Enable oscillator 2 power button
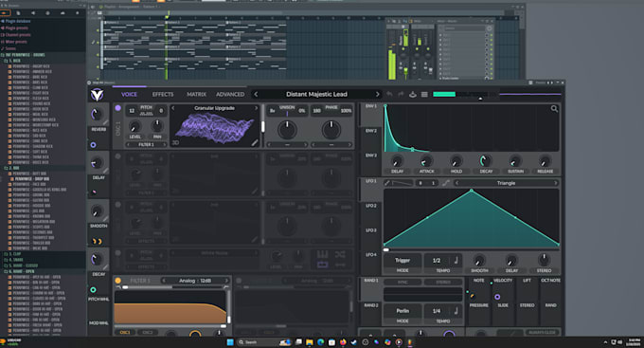The width and height of the screenshot is (644, 348). [x=117, y=156]
